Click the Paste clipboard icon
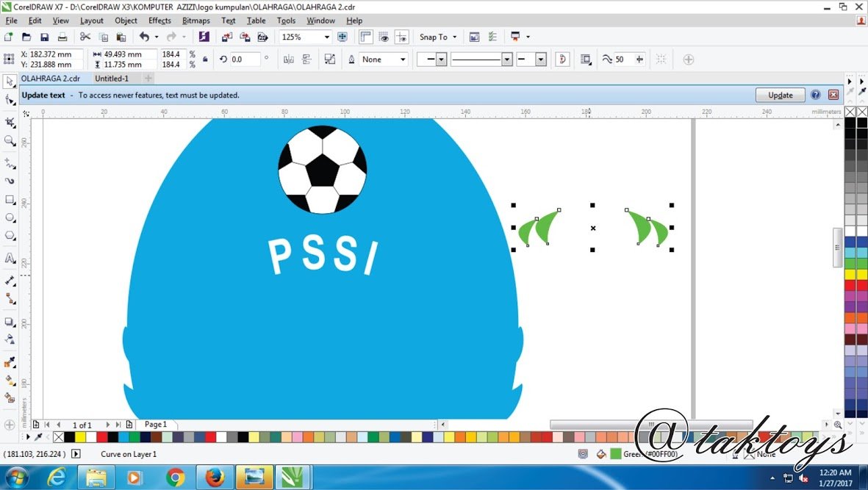 pos(121,37)
